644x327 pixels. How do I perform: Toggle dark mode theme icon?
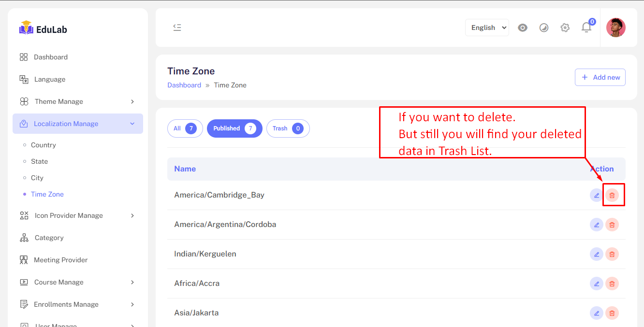[544, 28]
